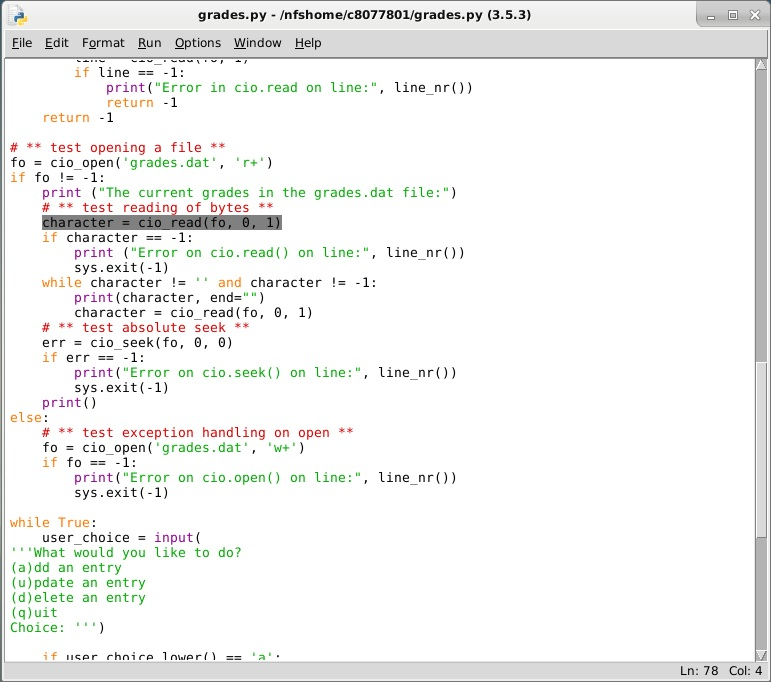Click the string line 'What would you like to do?'

coord(126,553)
